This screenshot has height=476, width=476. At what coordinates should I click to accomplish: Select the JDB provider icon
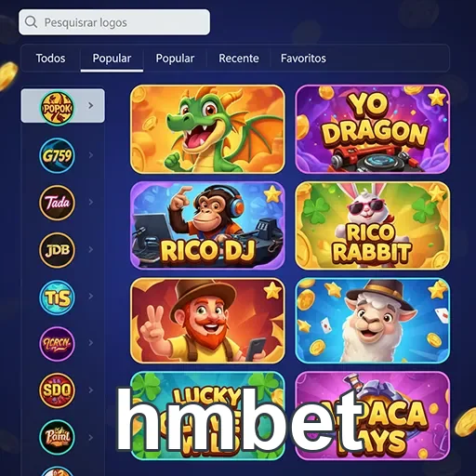pos(57,250)
